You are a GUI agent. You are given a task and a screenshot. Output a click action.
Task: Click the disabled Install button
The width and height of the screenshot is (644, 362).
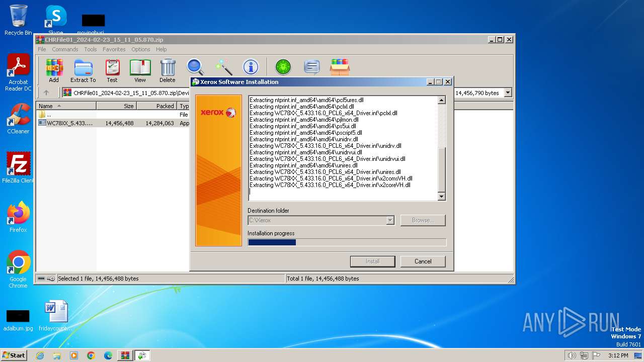(x=373, y=261)
